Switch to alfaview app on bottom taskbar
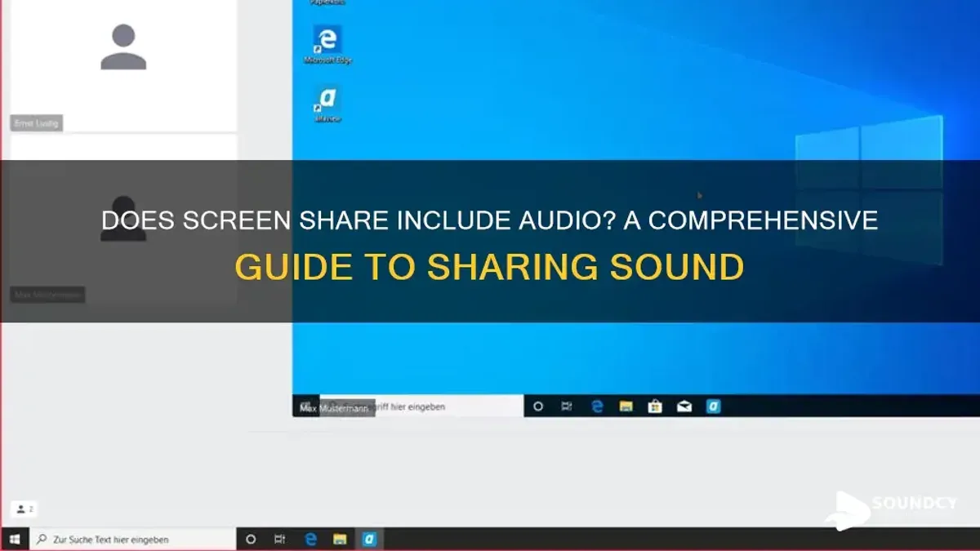Viewport: 980px width, 551px height. tap(369, 540)
